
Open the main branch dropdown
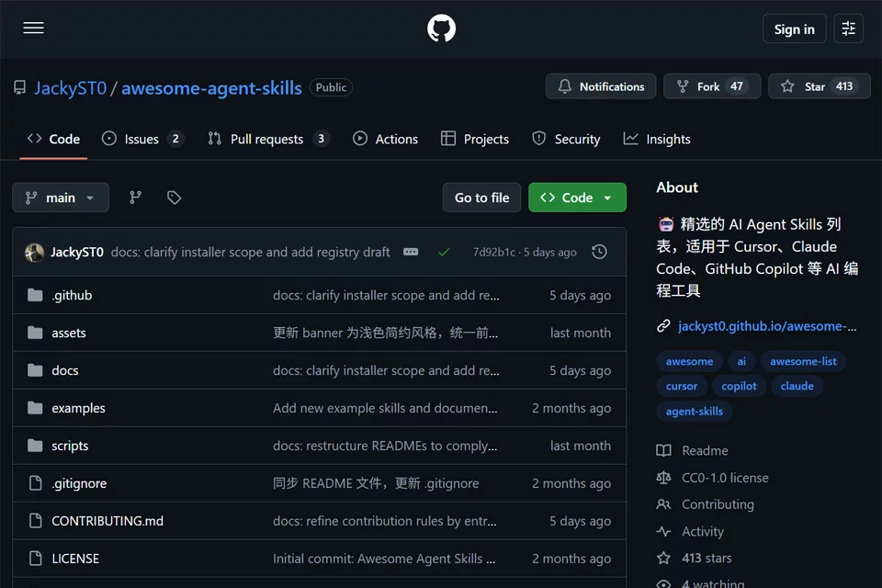[61, 198]
